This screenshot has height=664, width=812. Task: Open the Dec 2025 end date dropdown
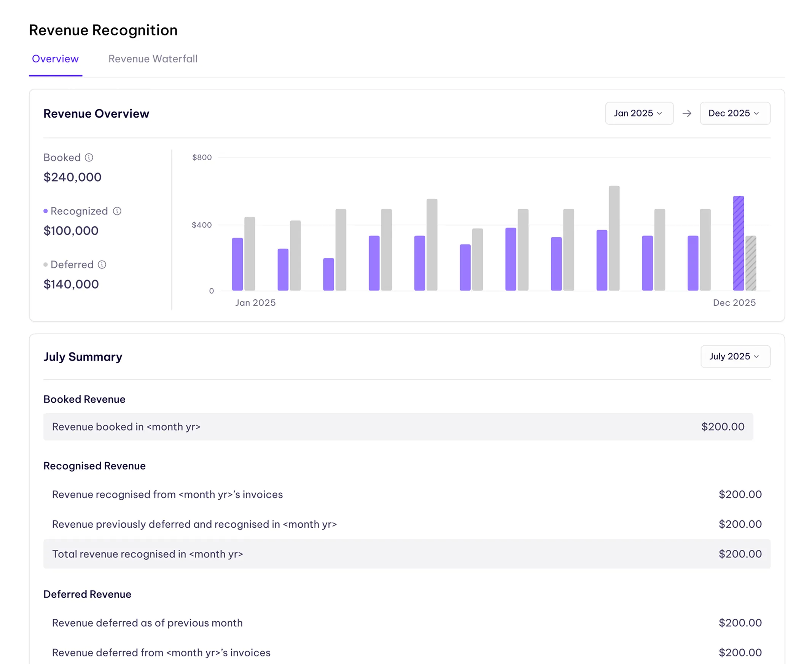pos(734,113)
